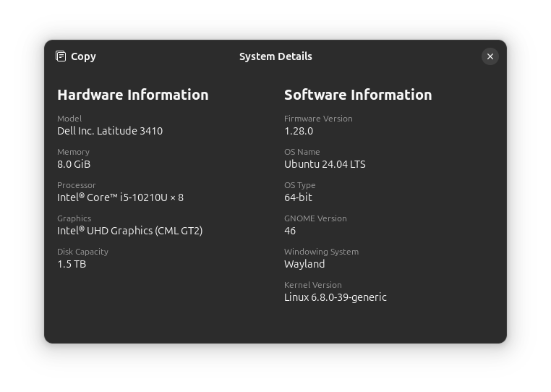
Task: Click the Intel UHD Graphics value
Action: click(x=129, y=231)
